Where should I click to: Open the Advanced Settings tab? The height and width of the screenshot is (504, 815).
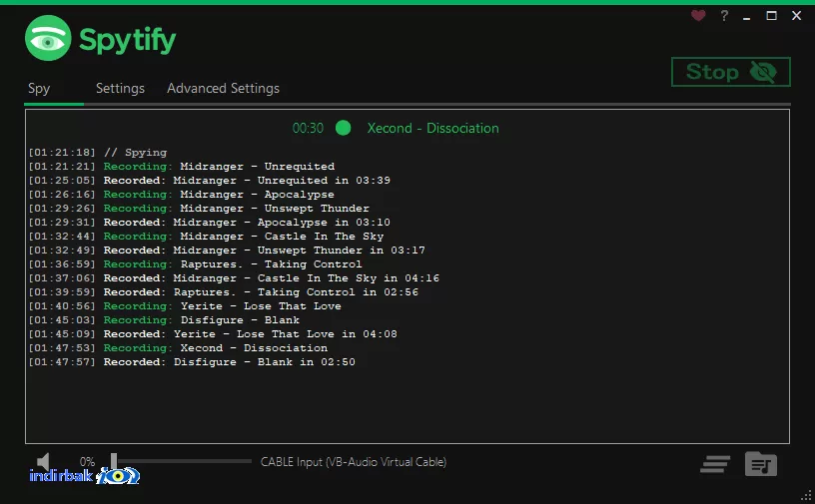click(x=223, y=89)
